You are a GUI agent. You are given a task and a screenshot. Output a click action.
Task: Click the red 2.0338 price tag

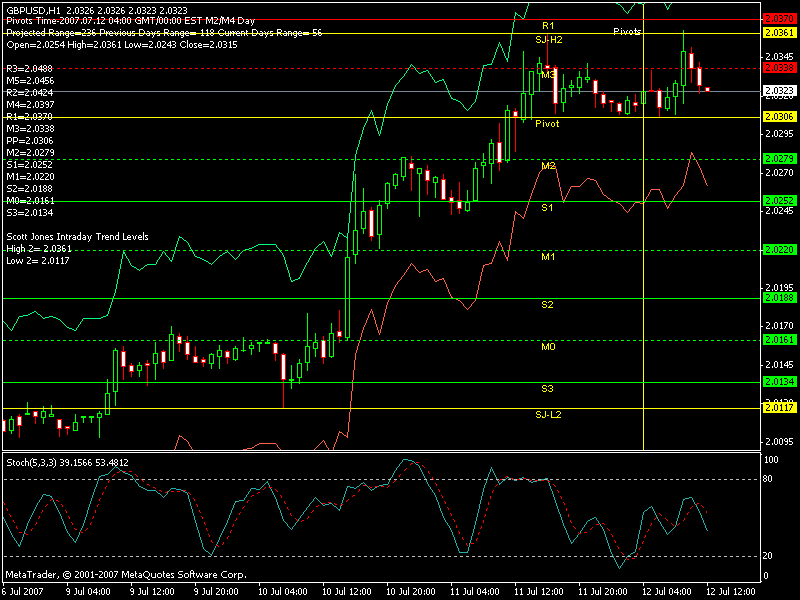click(x=778, y=68)
